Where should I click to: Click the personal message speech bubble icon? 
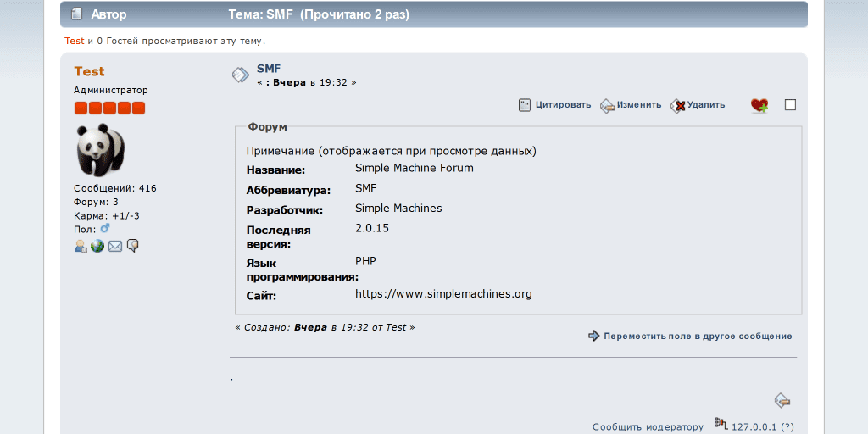click(132, 246)
